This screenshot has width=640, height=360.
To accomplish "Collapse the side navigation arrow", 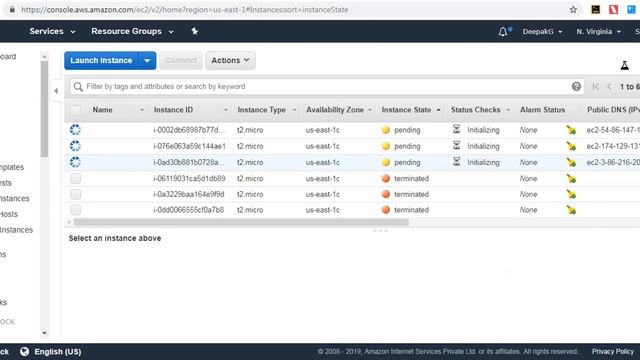I will tap(56, 91).
